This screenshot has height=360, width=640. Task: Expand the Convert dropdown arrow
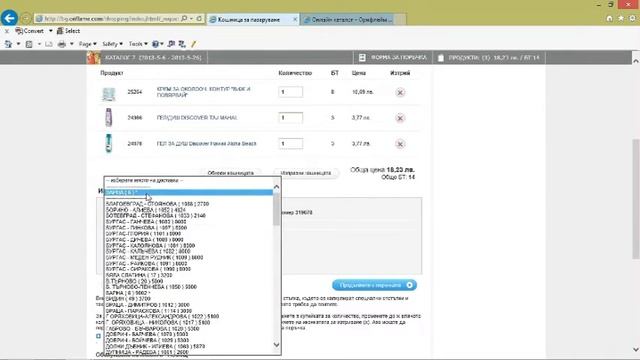coord(51,31)
